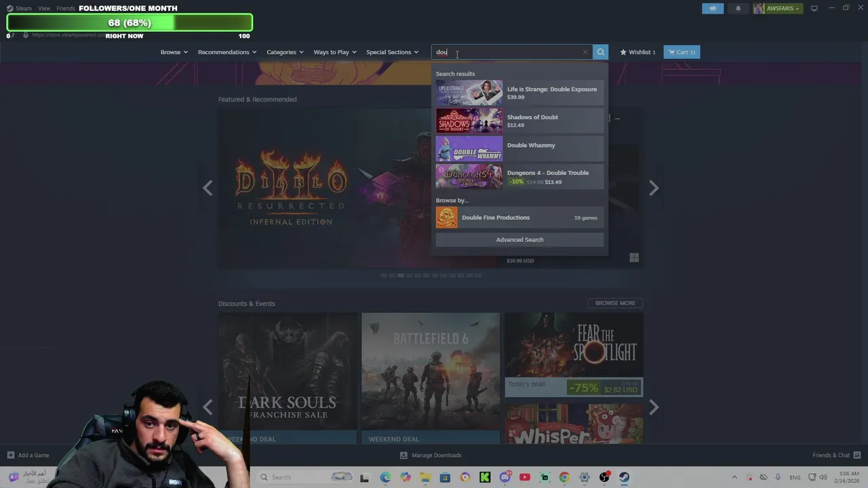Clear the search box with the X icon
The width and height of the screenshot is (868, 488).
tap(585, 52)
